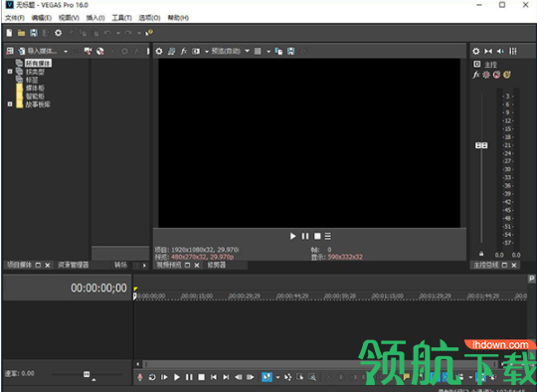Toggle split screen view in the preview
This screenshot has width=537, height=392.
click(196, 52)
